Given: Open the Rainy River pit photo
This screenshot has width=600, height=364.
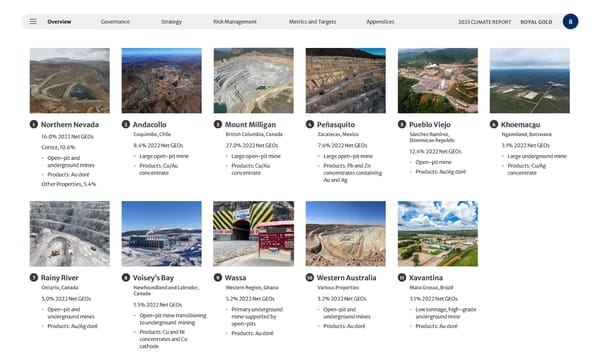Looking at the screenshot, I should (70, 233).
